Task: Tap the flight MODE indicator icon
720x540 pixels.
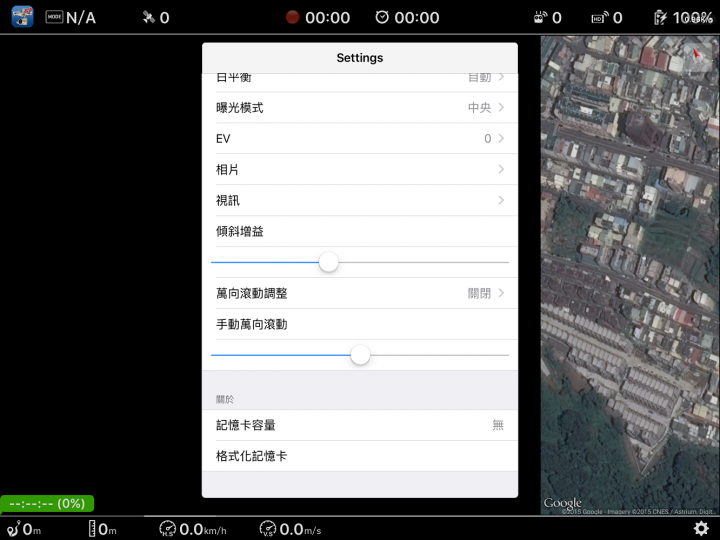Action: pyautogui.click(x=54, y=17)
